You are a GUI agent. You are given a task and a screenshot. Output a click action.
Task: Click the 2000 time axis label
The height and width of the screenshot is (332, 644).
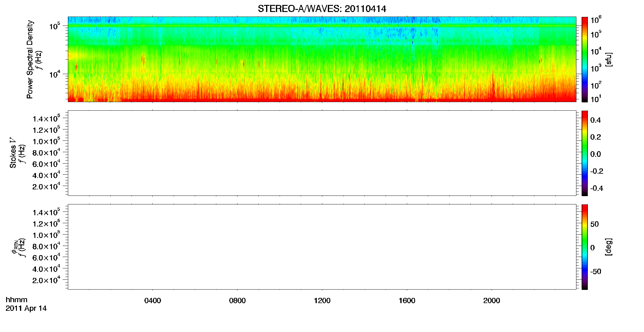[492, 301]
